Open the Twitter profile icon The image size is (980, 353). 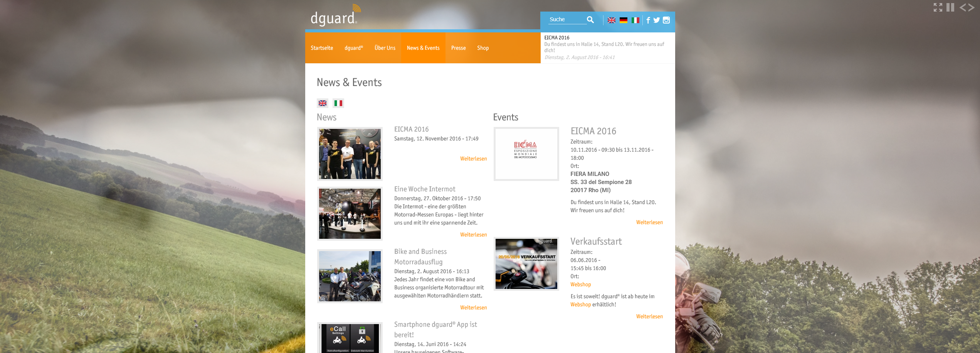[657, 20]
